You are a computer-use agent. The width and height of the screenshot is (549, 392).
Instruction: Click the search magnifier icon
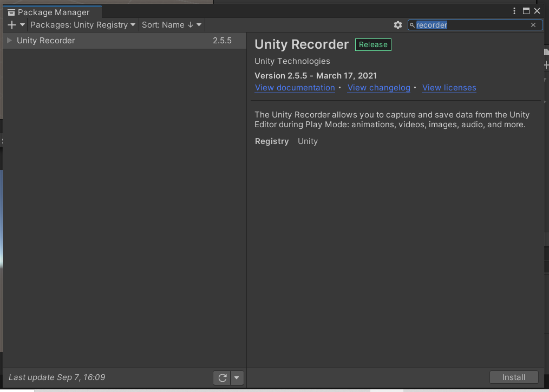(412, 25)
